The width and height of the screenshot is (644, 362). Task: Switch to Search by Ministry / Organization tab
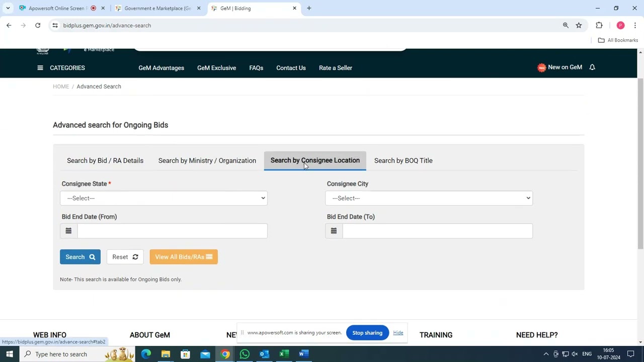click(207, 160)
